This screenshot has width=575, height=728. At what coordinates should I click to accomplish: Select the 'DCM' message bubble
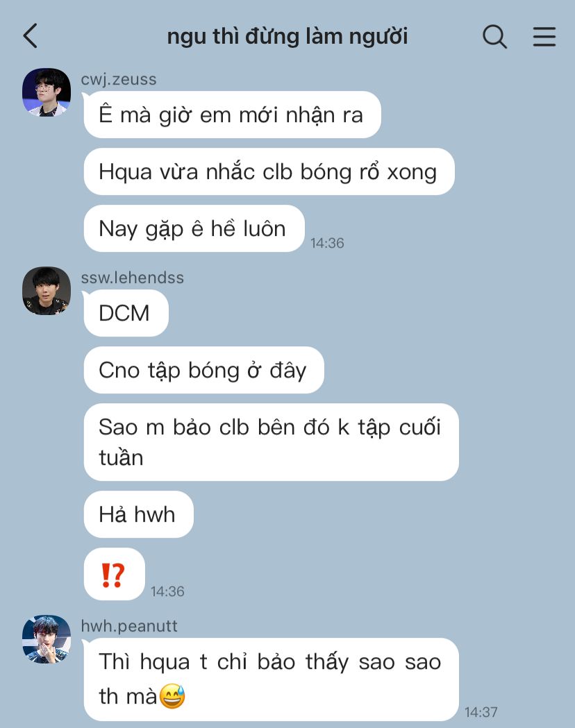(126, 313)
